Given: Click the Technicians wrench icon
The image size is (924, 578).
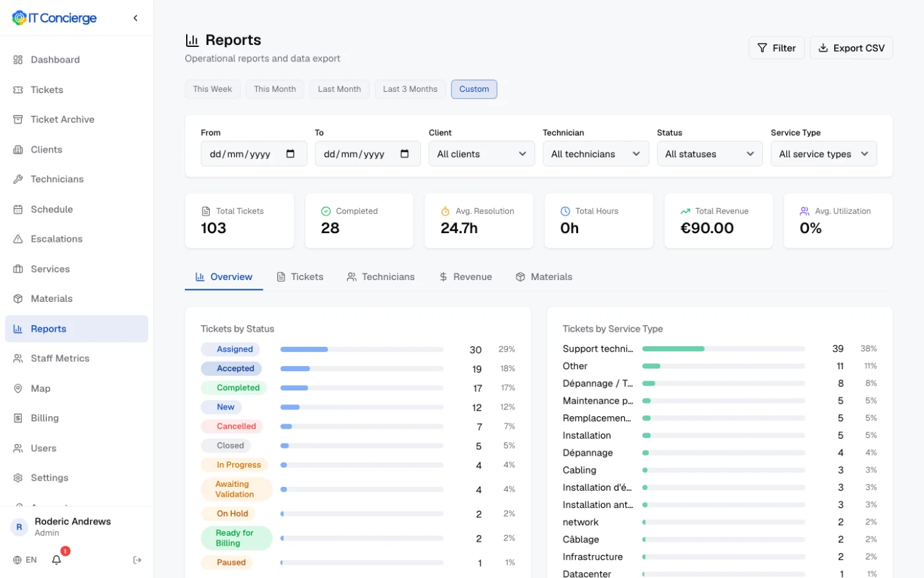Looking at the screenshot, I should point(18,179).
